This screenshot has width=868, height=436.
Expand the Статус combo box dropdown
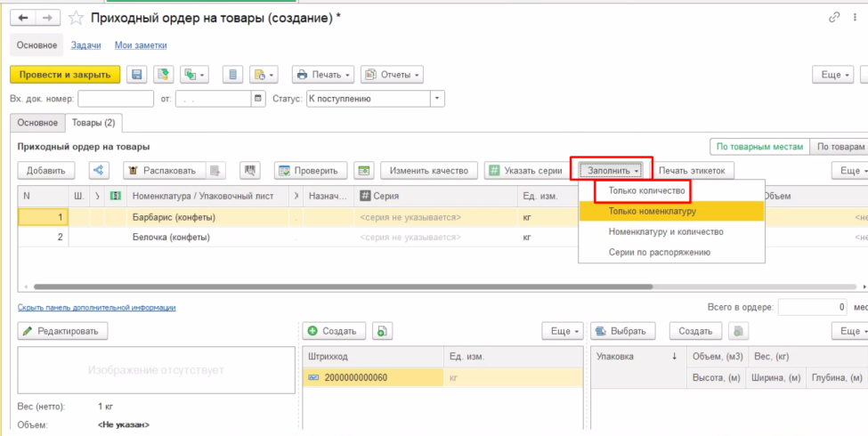(x=437, y=99)
